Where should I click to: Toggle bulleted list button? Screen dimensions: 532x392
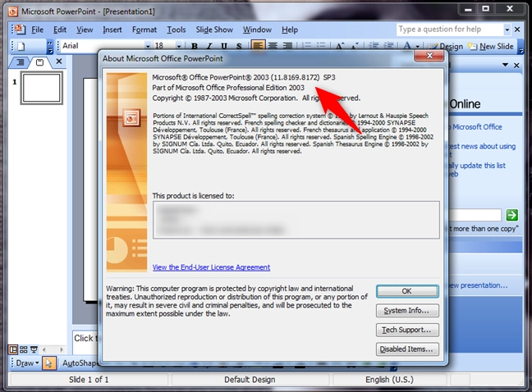pyautogui.click(x=321, y=45)
